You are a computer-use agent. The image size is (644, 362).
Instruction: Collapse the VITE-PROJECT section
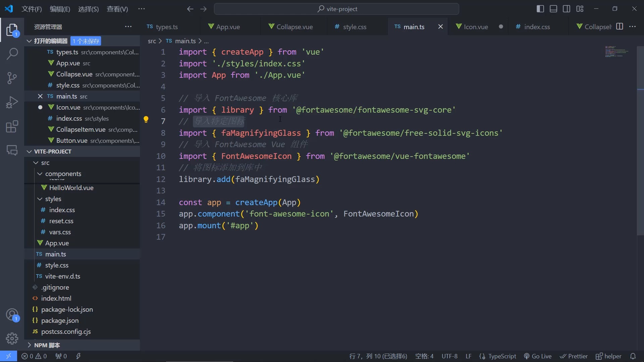29,152
